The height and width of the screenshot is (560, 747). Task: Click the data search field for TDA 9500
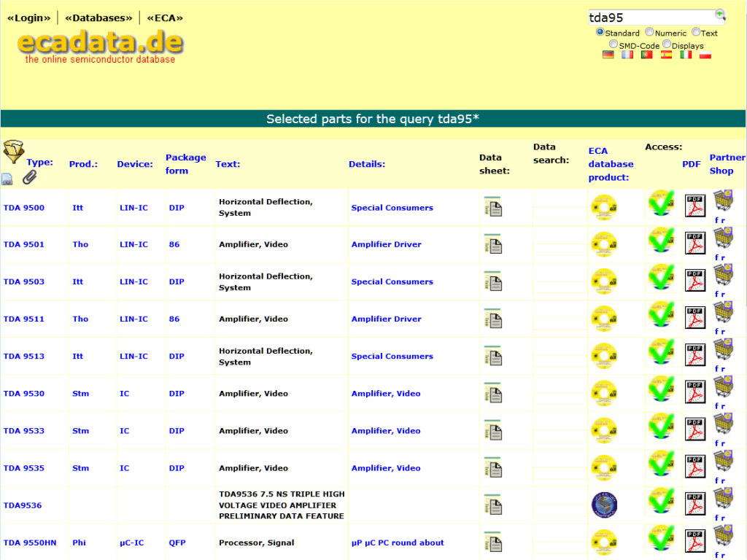coord(560,212)
